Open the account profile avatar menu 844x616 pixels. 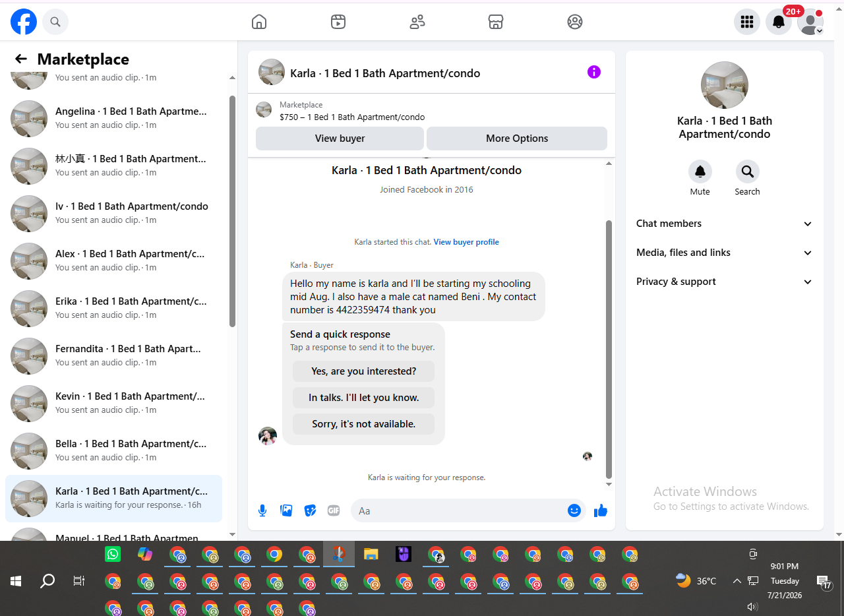pos(810,22)
